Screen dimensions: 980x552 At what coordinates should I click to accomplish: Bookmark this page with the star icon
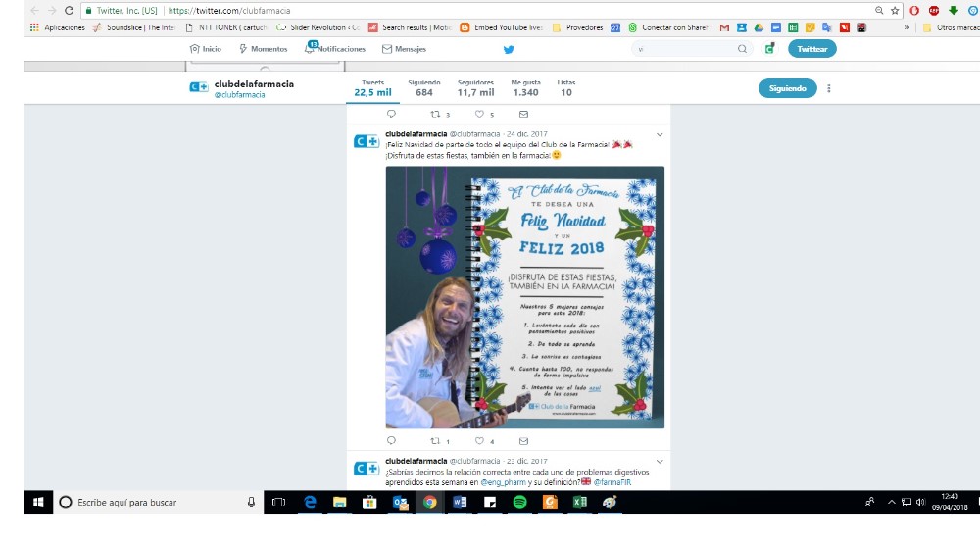895,11
